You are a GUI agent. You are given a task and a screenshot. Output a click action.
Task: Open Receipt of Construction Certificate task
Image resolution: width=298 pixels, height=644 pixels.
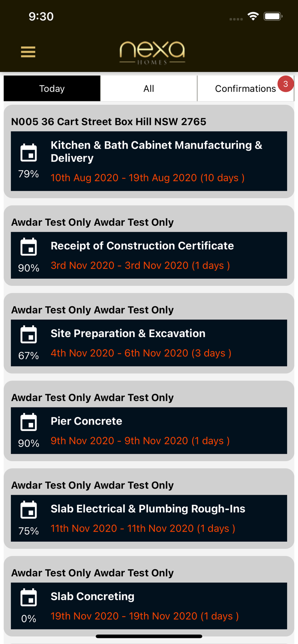[x=142, y=246]
